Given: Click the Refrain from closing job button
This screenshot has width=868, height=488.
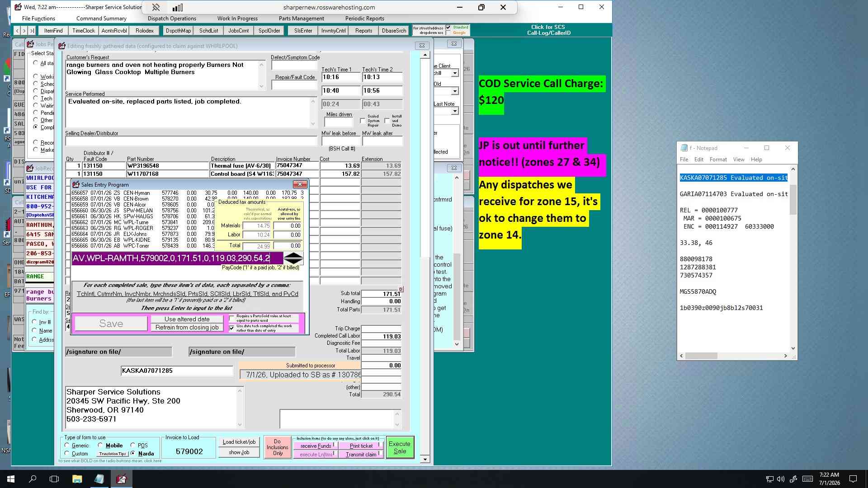Looking at the screenshot, I should tap(187, 328).
